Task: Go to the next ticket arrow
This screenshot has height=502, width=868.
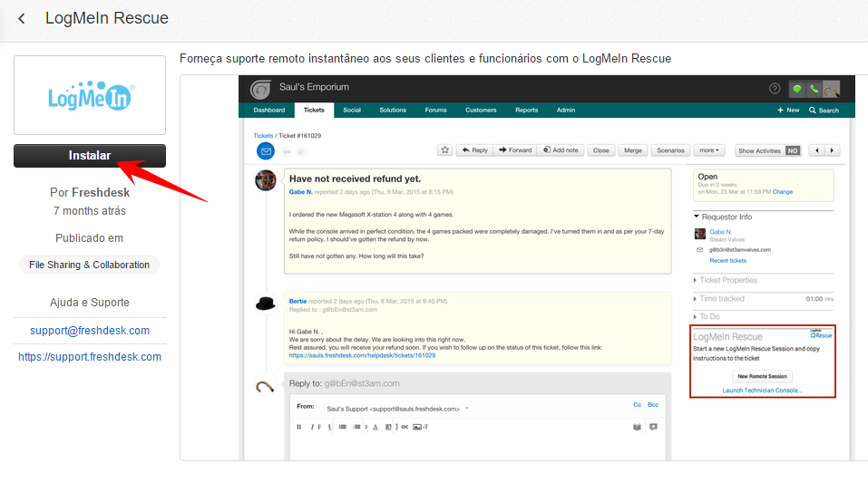Action: click(832, 150)
